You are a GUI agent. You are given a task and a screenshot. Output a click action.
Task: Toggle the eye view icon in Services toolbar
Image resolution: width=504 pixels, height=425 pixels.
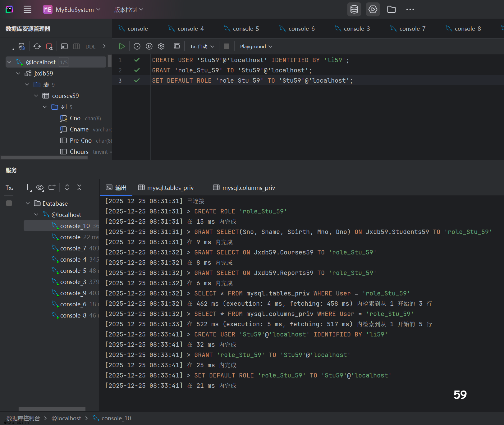[40, 187]
